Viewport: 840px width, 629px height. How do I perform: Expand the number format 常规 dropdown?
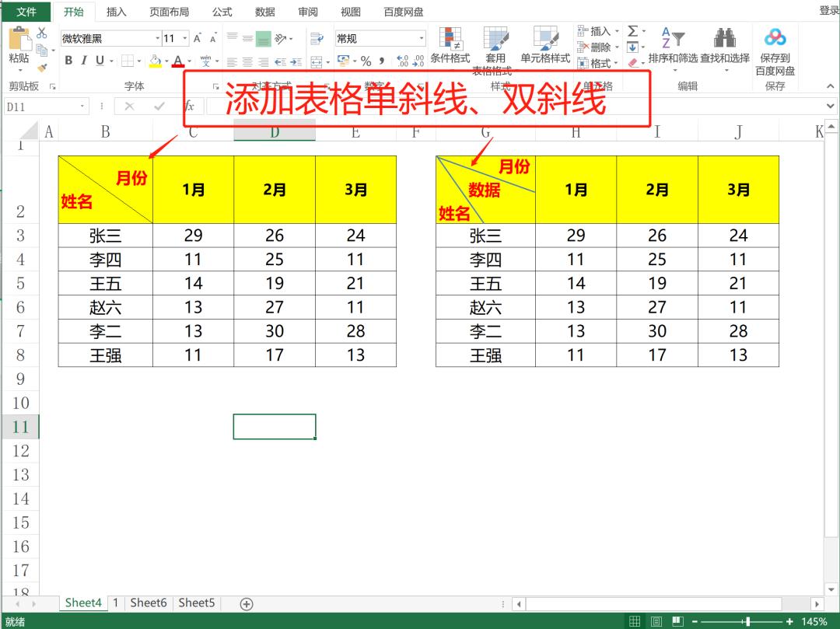[x=420, y=37]
